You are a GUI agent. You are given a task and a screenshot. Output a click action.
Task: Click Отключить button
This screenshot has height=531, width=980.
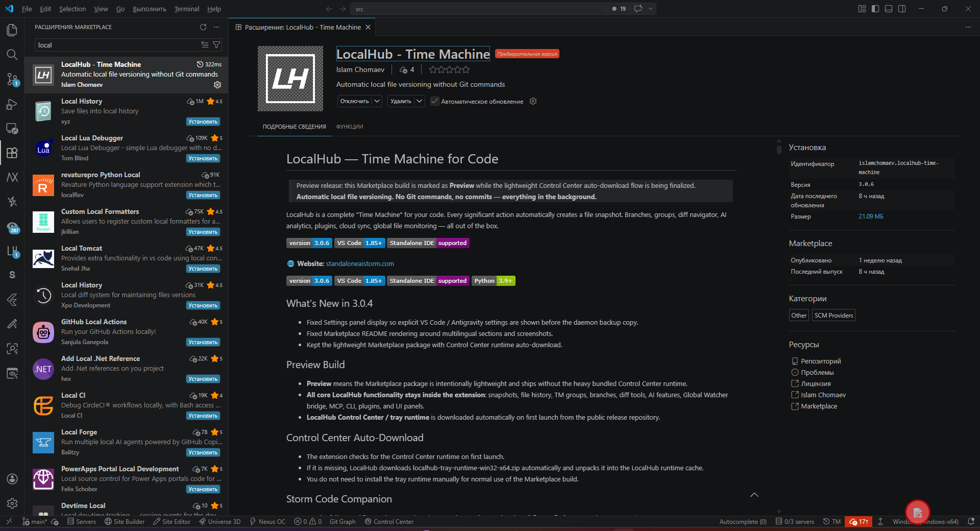pyautogui.click(x=354, y=101)
